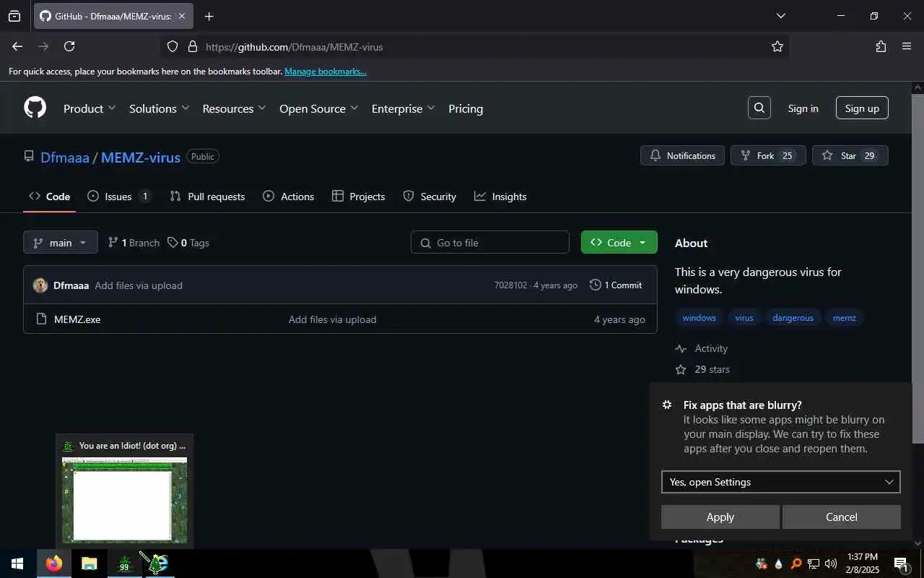Click the Sign in link
This screenshot has height=578, width=924.
point(803,108)
